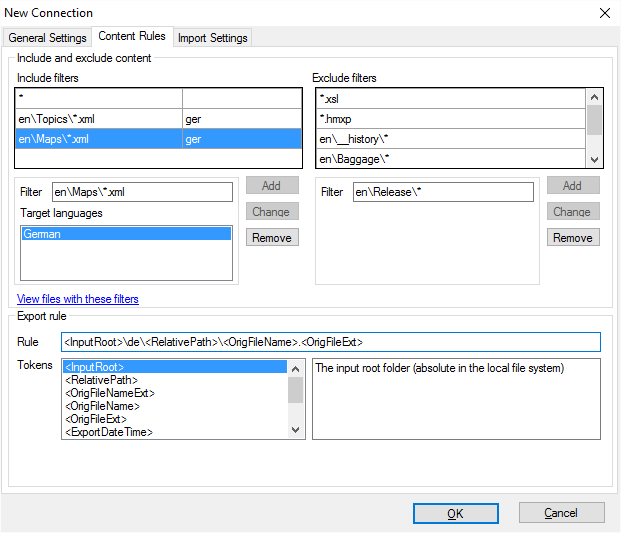
Task: Select the <RelativePath> token
Action: [x=100, y=380]
